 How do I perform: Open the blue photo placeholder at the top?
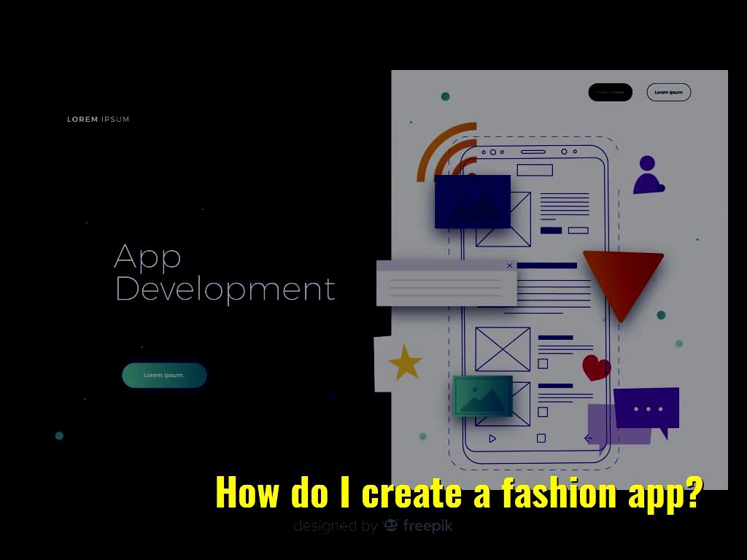point(473,202)
